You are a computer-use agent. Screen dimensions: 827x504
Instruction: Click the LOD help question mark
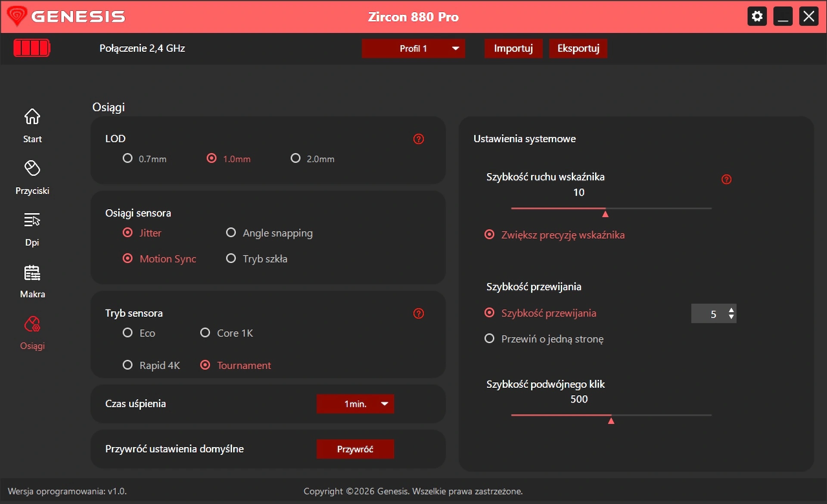click(x=419, y=139)
